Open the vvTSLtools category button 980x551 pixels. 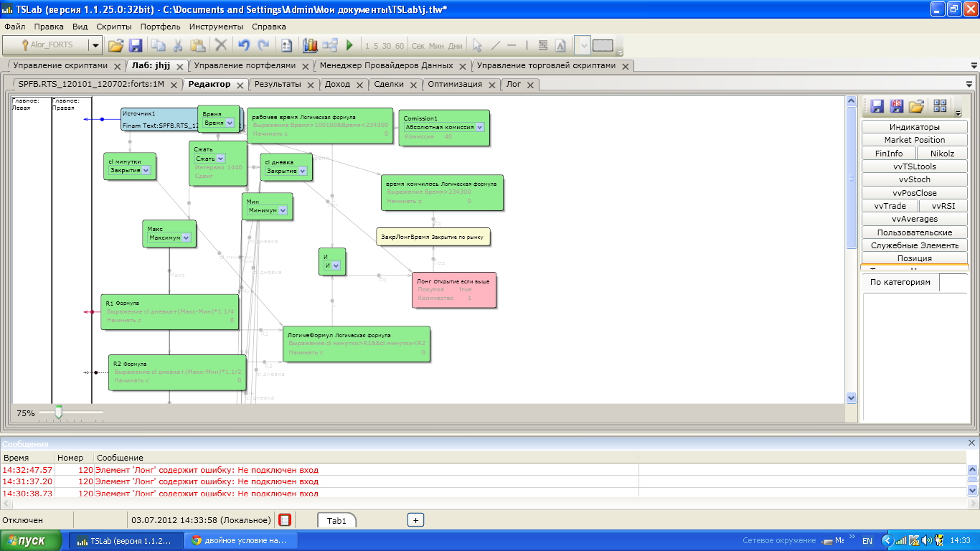pos(915,166)
